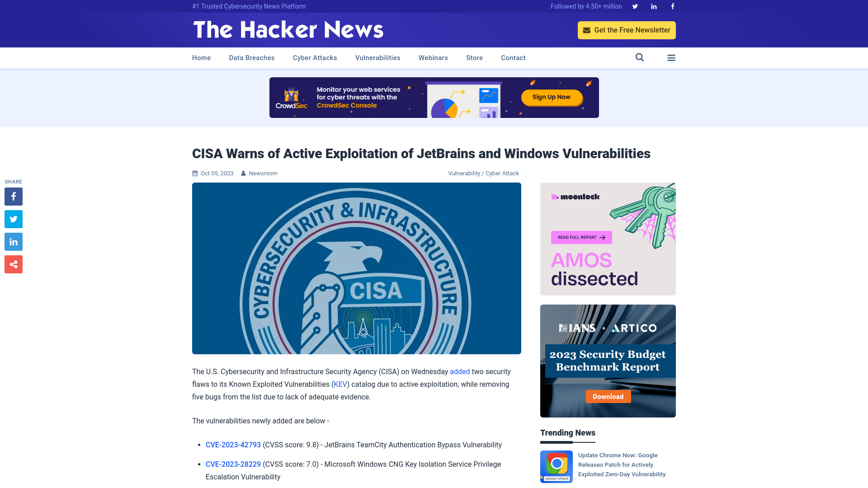The image size is (868, 488).
Task: Select the Vulnerabilities menu tab
Action: point(378,57)
